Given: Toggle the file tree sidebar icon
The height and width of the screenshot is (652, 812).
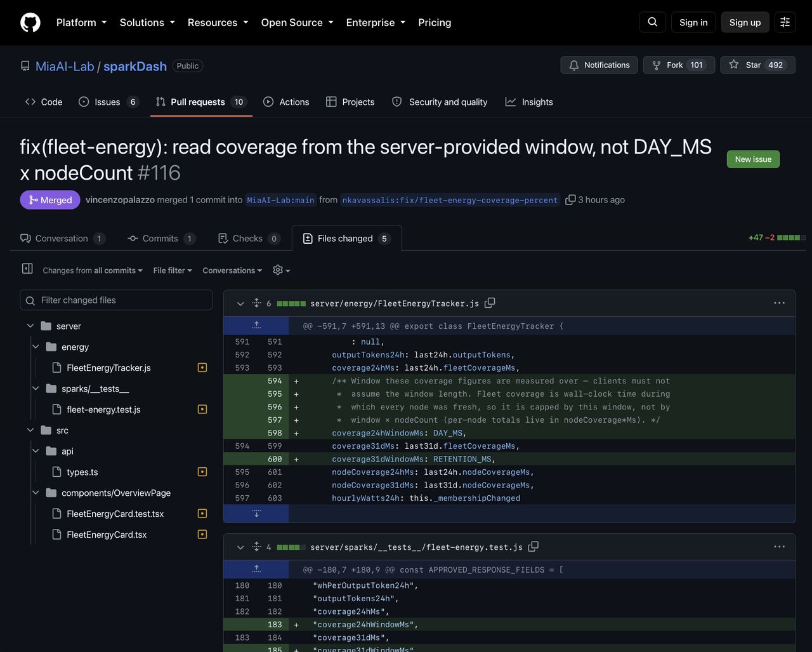Looking at the screenshot, I should [27, 269].
